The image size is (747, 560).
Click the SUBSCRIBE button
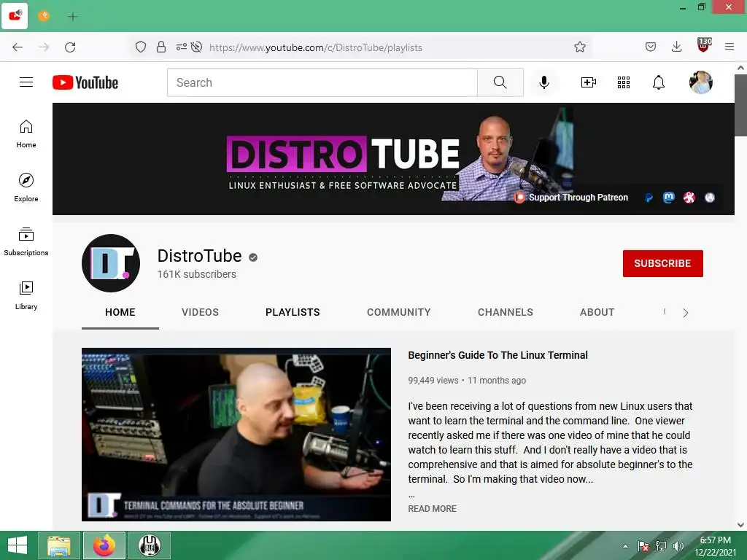(662, 263)
